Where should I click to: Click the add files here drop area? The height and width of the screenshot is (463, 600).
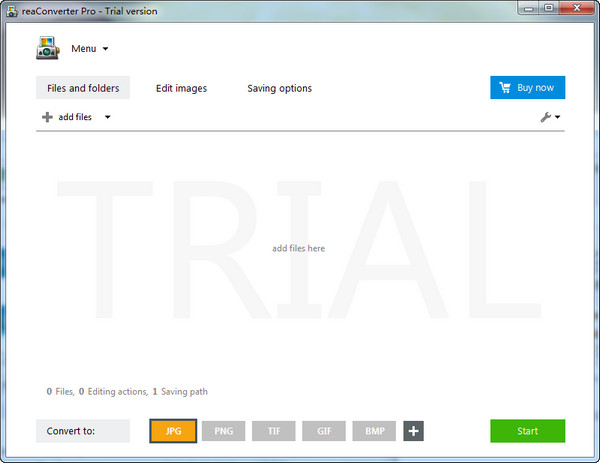click(x=298, y=248)
